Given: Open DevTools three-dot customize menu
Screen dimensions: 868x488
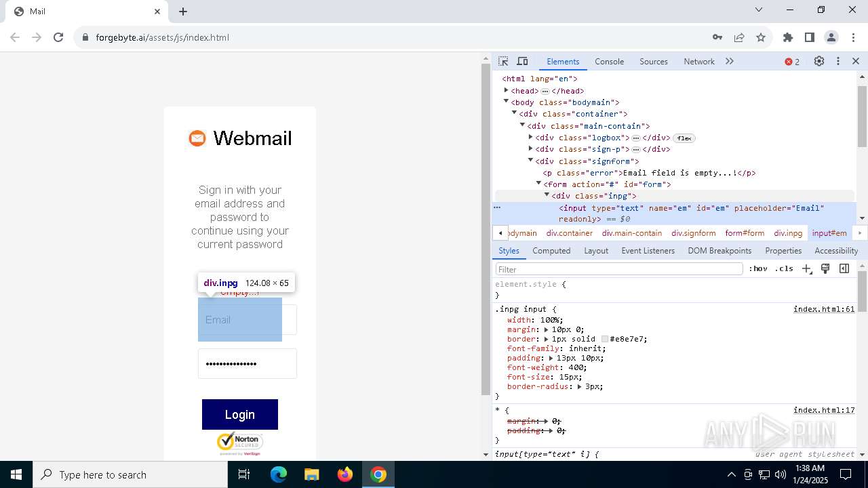Looking at the screenshot, I should click(x=838, y=61).
